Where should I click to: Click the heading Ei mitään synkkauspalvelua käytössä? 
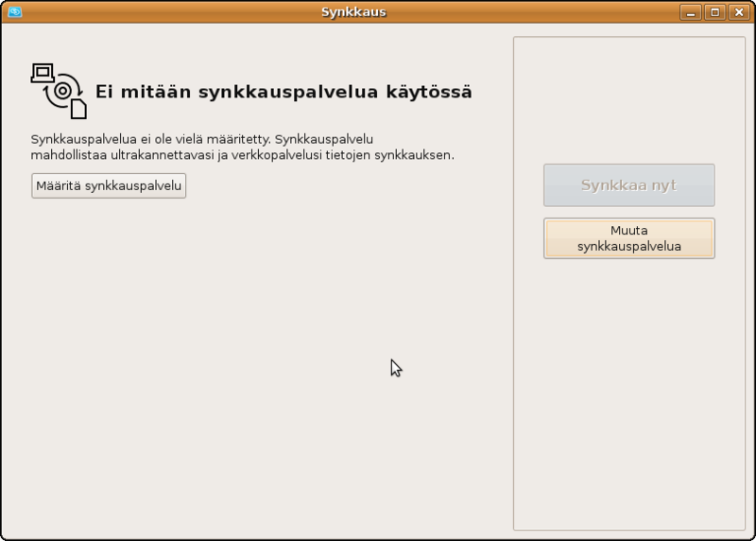[283, 92]
